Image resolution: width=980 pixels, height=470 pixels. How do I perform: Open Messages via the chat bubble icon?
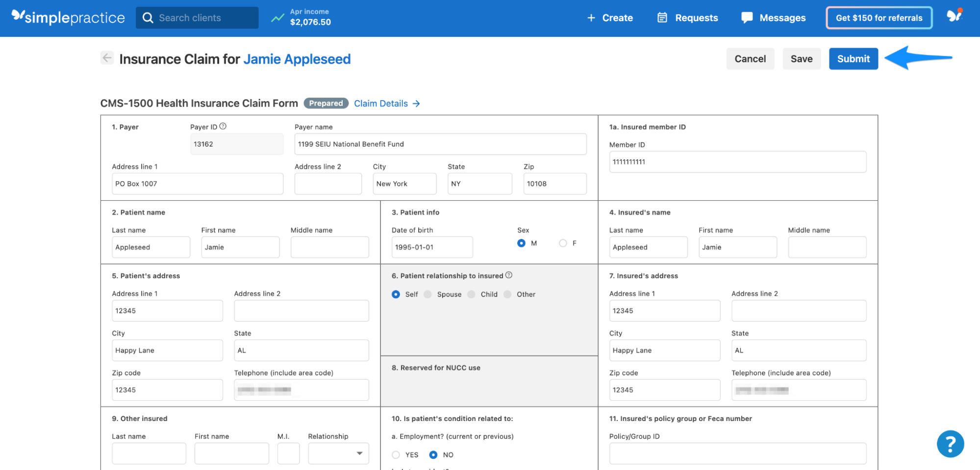point(746,17)
